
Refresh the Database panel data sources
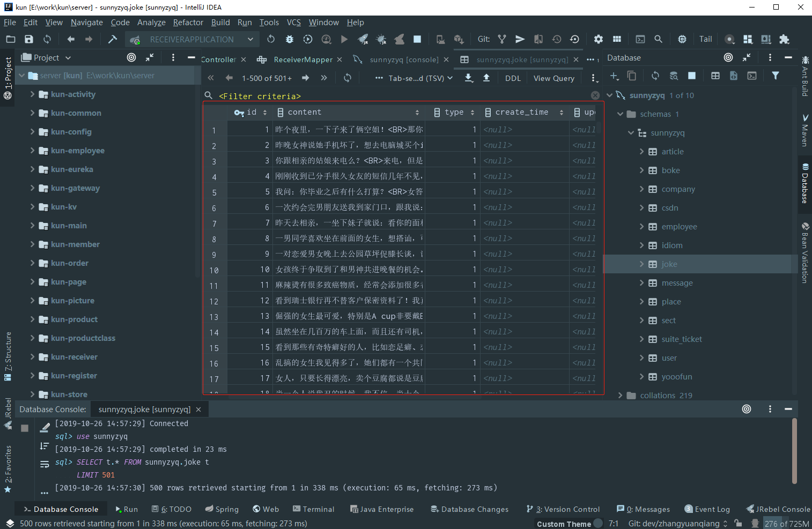[x=655, y=76]
